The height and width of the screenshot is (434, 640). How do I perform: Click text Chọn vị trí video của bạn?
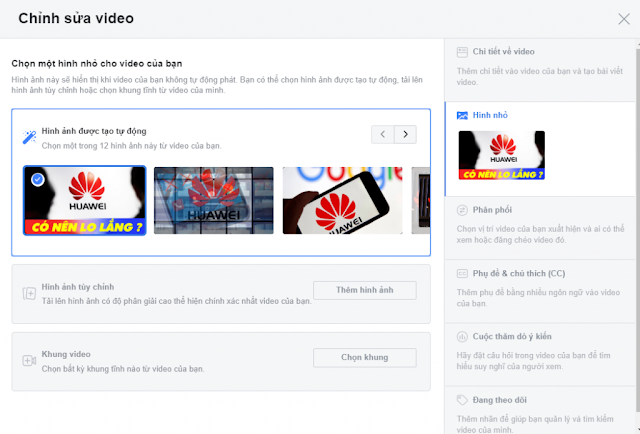point(540,234)
